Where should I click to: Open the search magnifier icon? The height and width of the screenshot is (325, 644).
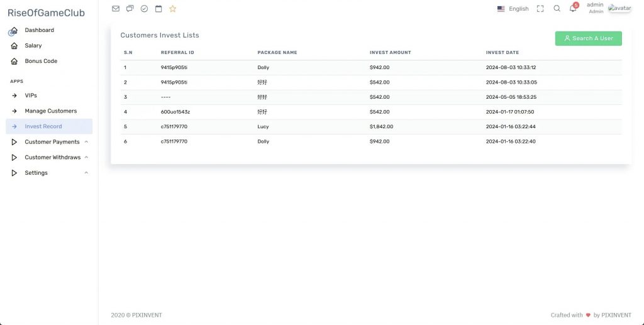[x=557, y=9]
